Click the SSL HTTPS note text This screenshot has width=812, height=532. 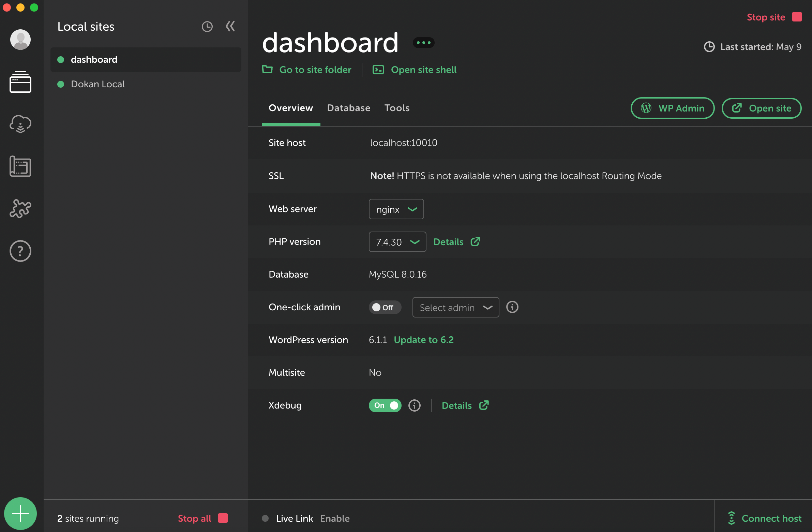[516, 176]
